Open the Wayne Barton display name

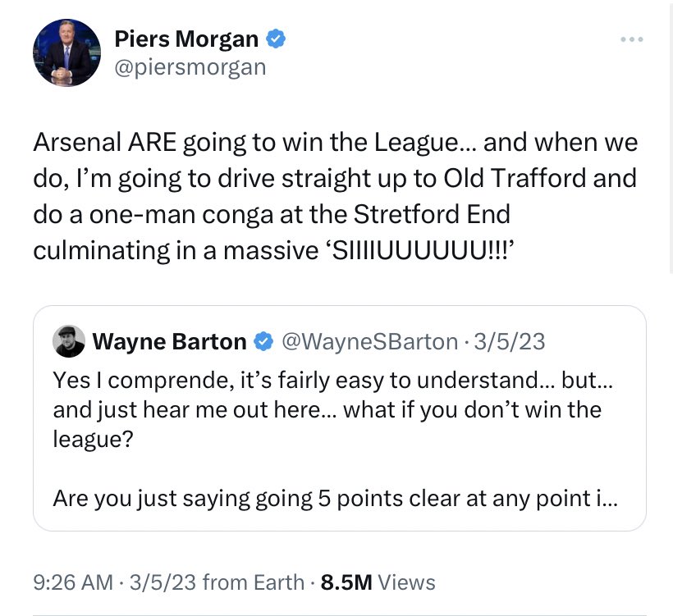[x=169, y=341]
